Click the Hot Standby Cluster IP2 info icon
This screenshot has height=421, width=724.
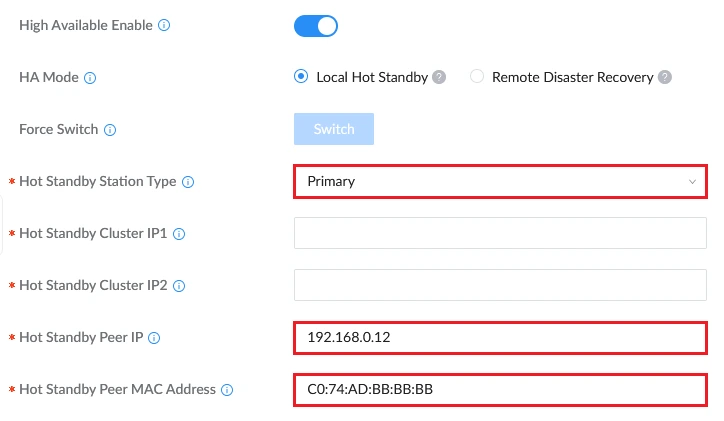point(179,286)
